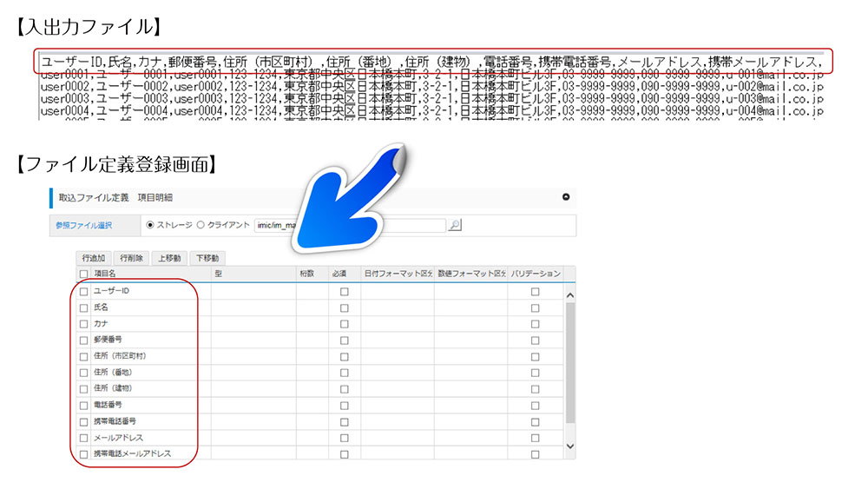Viewport: 868px width, 489px height.
Task: Click the file search magnifier icon
Action: point(455,225)
